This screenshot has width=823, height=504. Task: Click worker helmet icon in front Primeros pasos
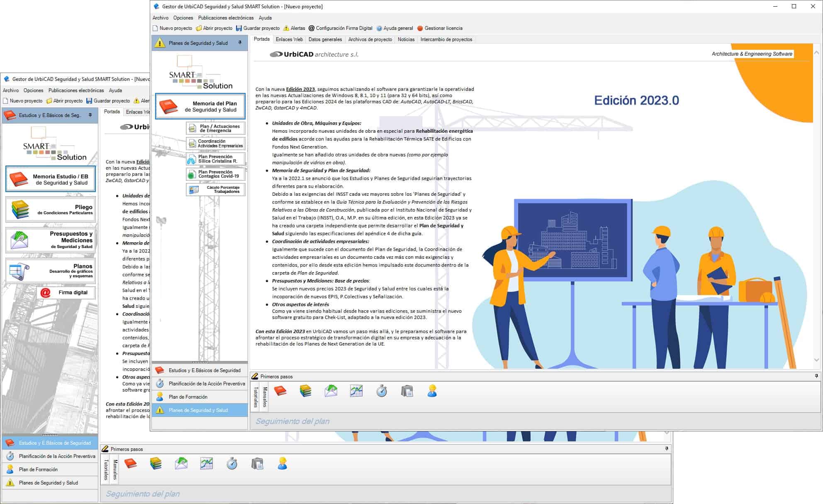(432, 391)
